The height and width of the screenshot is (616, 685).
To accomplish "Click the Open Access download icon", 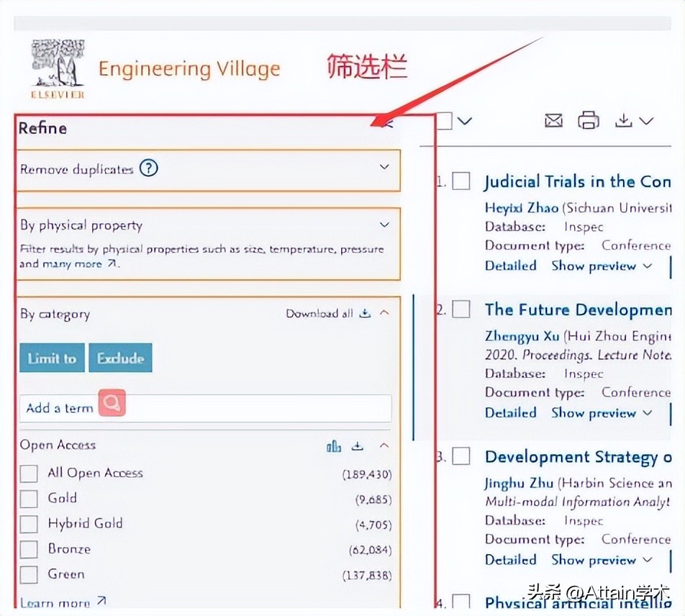I will point(358,446).
